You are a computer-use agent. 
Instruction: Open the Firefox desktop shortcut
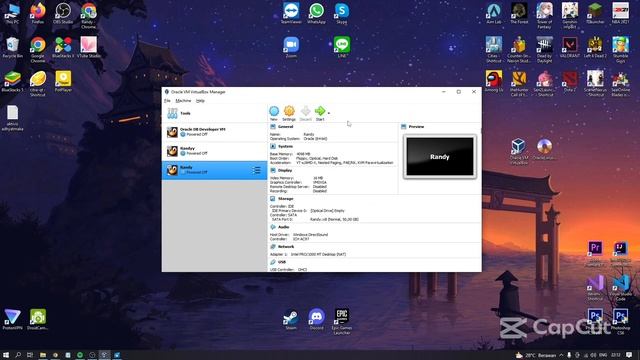coord(38,13)
